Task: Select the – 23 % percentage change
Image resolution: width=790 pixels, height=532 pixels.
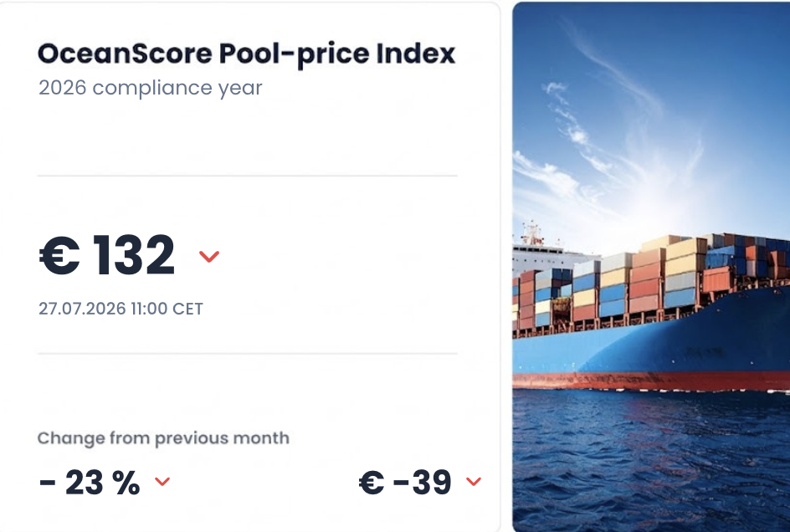Action: 90,483
